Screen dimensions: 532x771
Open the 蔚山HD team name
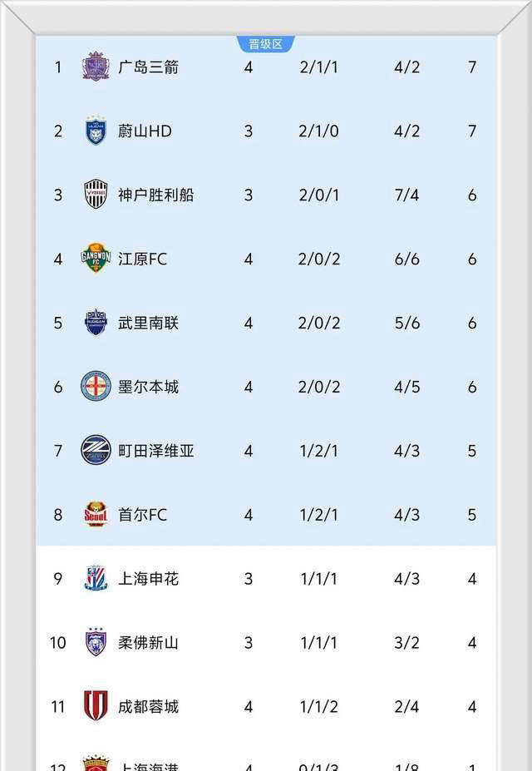click(145, 131)
